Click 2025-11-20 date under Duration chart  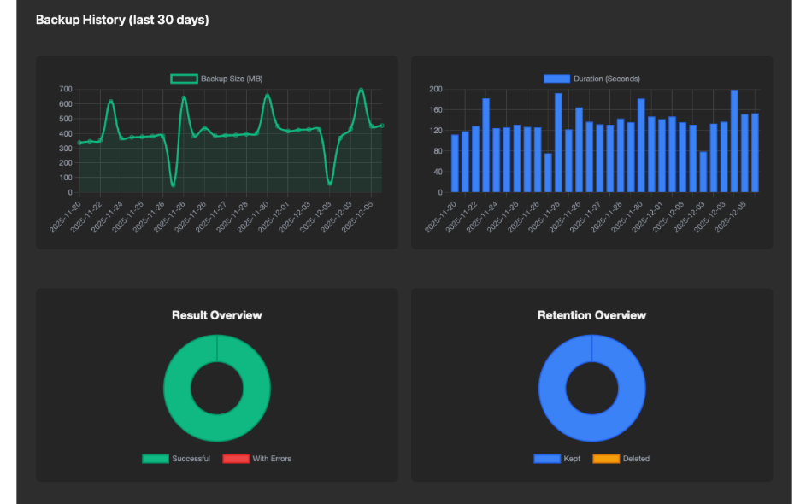tap(441, 217)
